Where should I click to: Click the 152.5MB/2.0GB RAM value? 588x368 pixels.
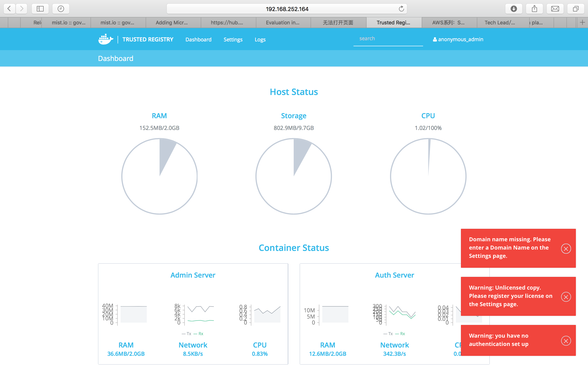click(159, 128)
